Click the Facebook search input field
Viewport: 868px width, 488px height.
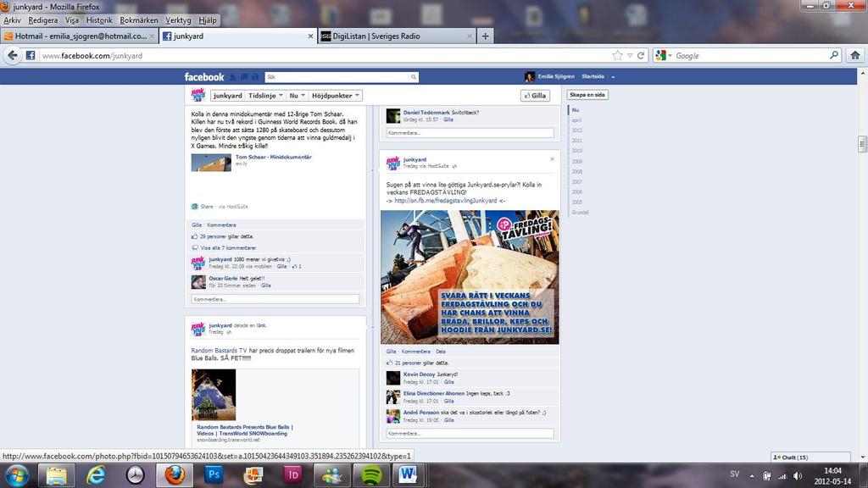(x=337, y=77)
